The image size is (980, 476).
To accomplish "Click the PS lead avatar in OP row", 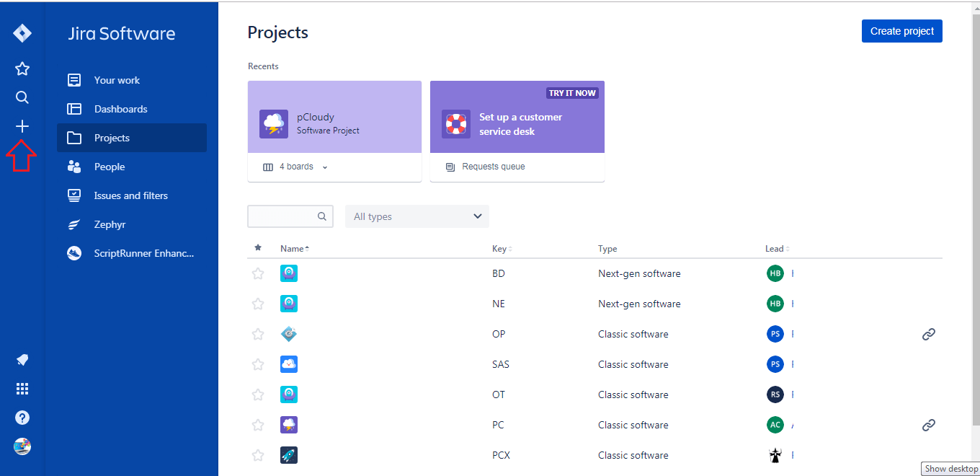I will click(x=775, y=334).
